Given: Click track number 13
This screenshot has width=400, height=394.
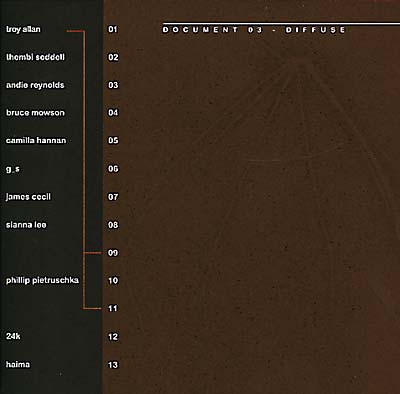Looking at the screenshot, I should click(113, 365).
